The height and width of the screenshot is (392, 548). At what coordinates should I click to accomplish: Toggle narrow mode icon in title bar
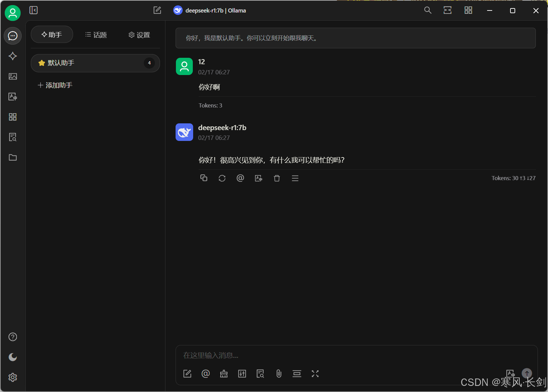pyautogui.click(x=448, y=10)
